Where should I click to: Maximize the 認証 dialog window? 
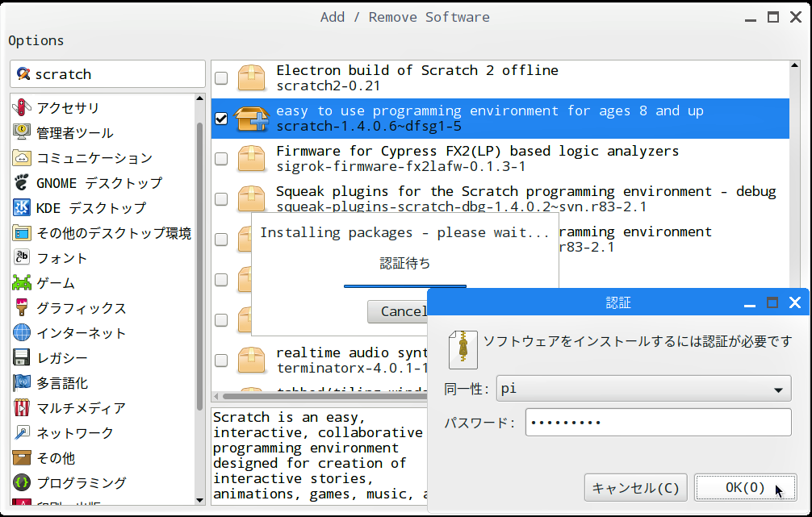(772, 302)
